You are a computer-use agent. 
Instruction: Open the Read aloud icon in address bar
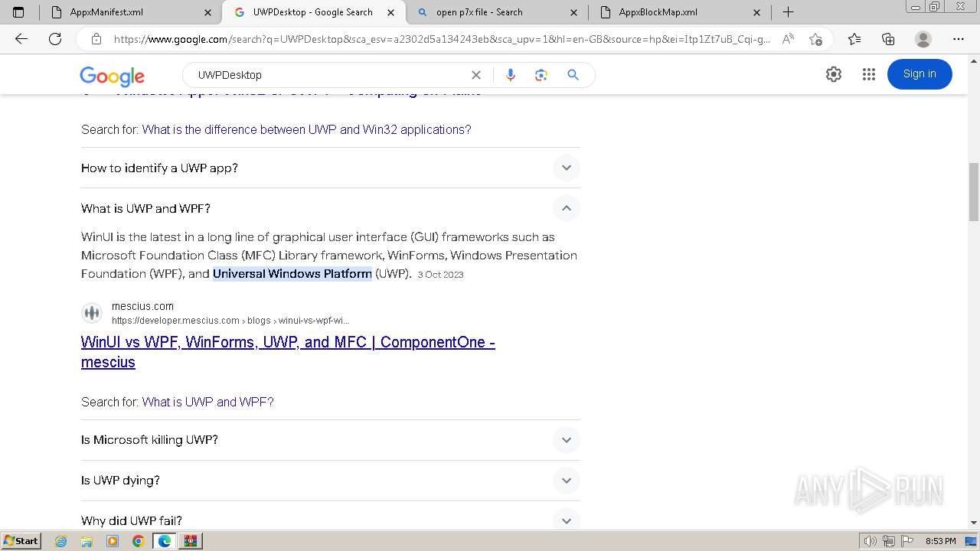[x=788, y=39]
